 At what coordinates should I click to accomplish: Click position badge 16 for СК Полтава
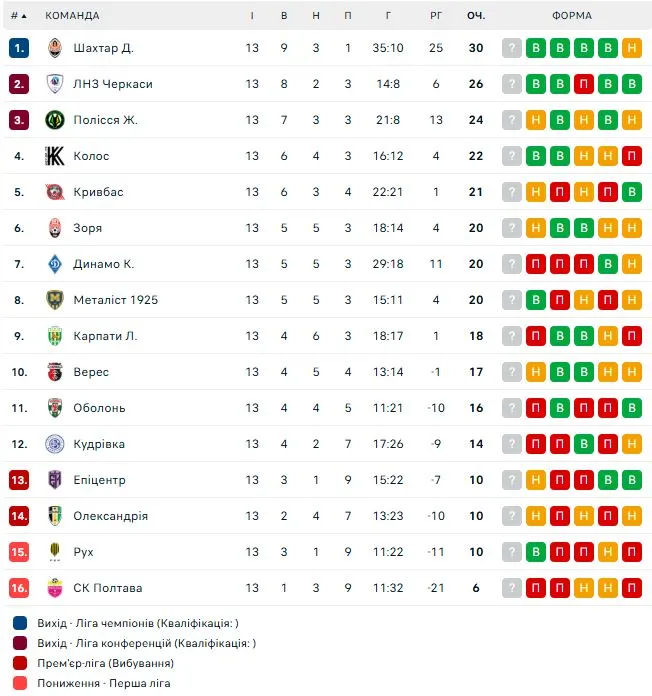click(x=19, y=588)
